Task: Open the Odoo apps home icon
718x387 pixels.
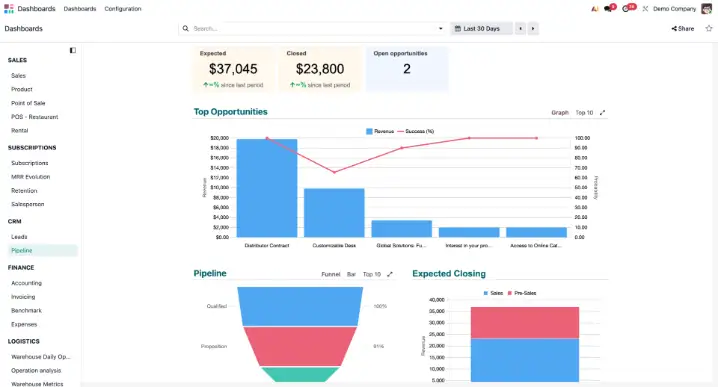Action: (9, 9)
